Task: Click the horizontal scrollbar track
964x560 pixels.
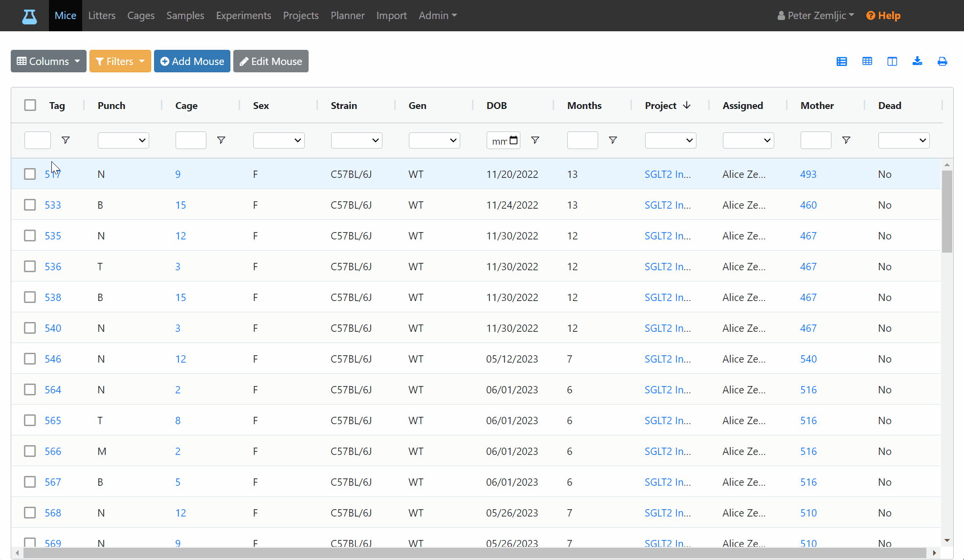Action: click(x=474, y=553)
